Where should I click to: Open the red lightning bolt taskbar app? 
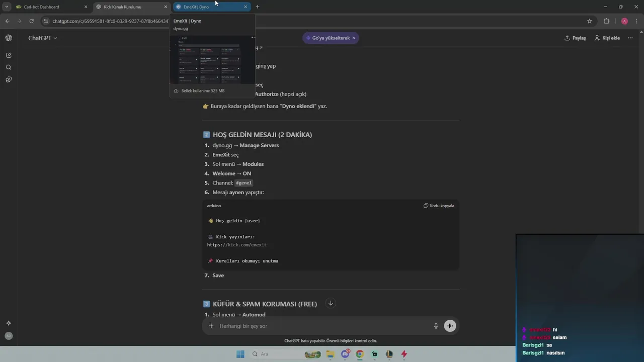(404, 354)
